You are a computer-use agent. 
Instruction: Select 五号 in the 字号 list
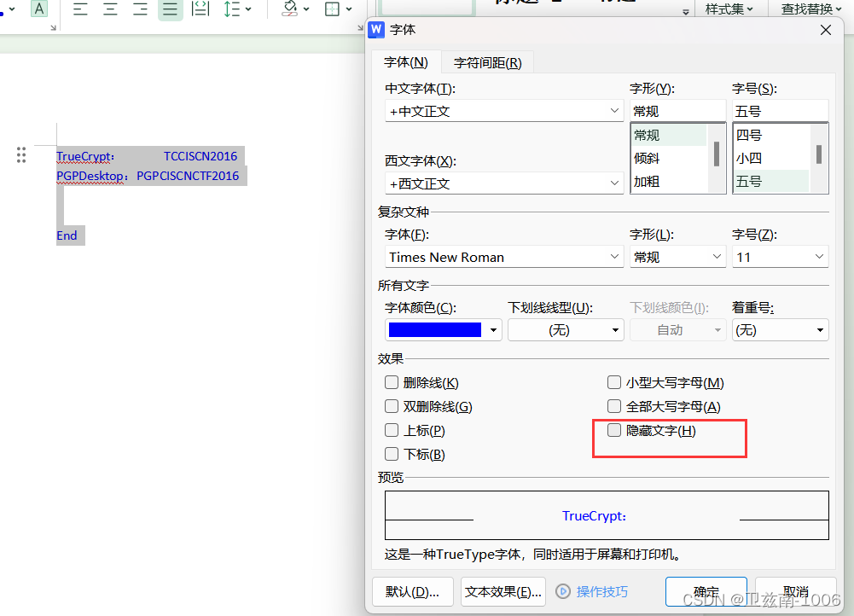click(x=771, y=182)
